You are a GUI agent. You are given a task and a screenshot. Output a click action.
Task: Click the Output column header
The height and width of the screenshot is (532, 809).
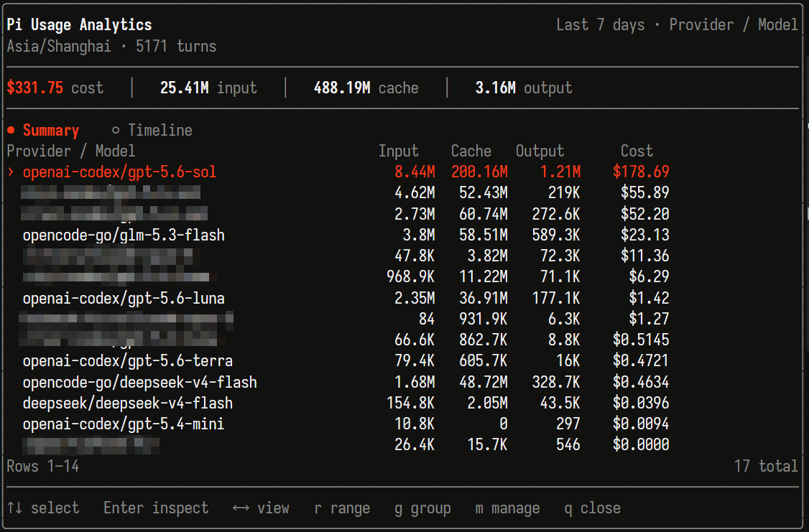(x=540, y=151)
